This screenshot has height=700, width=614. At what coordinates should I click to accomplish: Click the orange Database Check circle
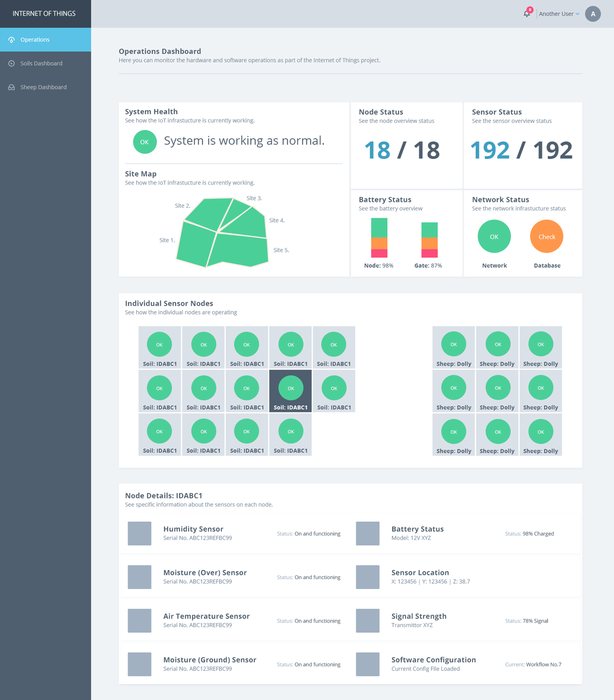pos(546,236)
